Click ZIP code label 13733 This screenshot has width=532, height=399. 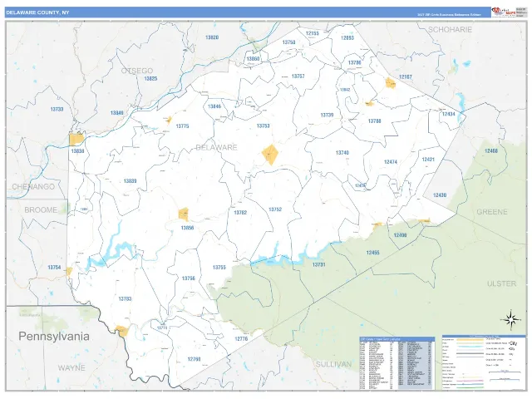pyautogui.click(x=57, y=109)
